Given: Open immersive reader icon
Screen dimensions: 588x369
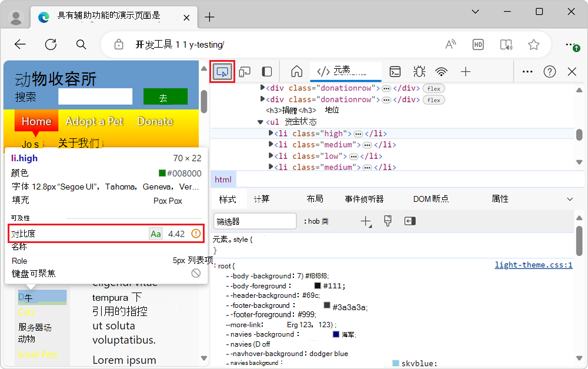Looking at the screenshot, I should 506,45.
